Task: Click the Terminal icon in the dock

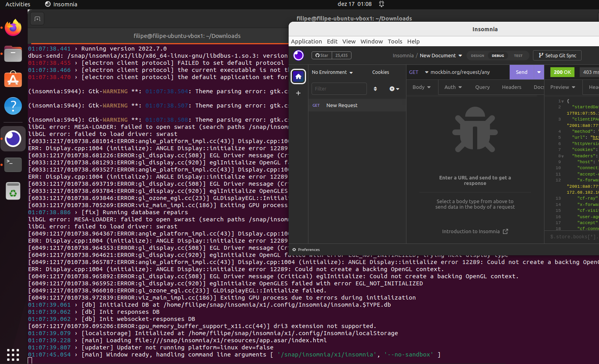Action: 13,165
